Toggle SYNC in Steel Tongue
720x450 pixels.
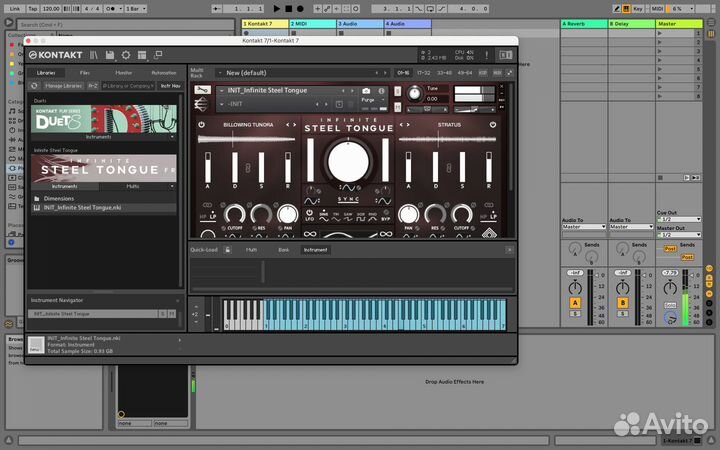click(348, 199)
